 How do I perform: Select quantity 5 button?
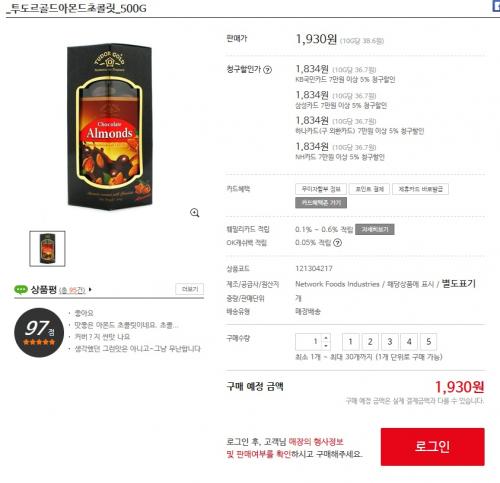tap(429, 342)
